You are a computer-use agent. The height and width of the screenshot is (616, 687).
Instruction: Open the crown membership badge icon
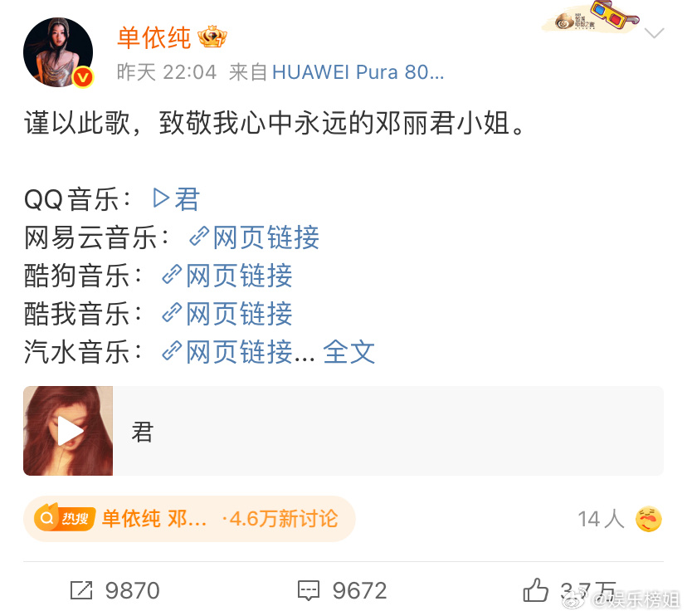point(212,37)
